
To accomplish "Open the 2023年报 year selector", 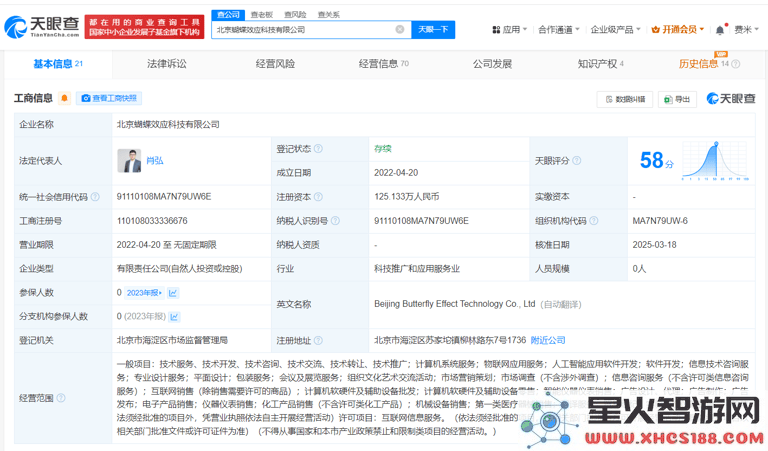I will tap(144, 293).
